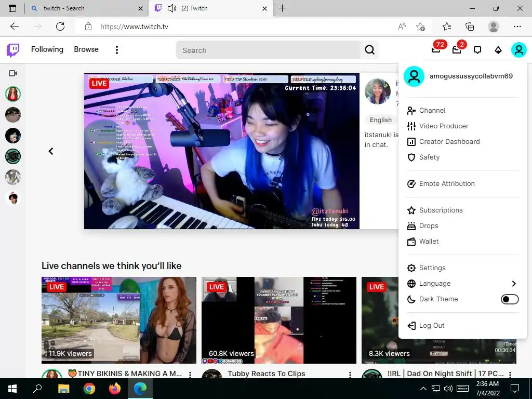This screenshot has width=532, height=399.
Task: Click English tag on featured stream
Action: tap(381, 120)
